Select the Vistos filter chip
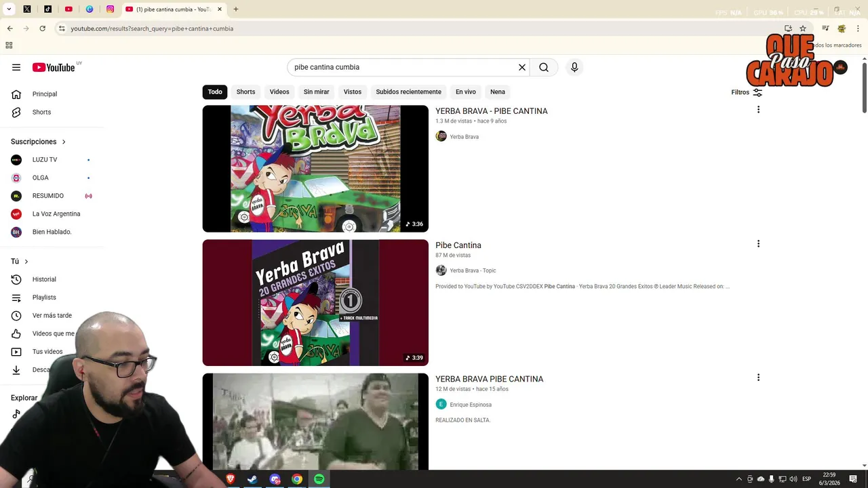Image resolution: width=868 pixels, height=488 pixels. [353, 91]
